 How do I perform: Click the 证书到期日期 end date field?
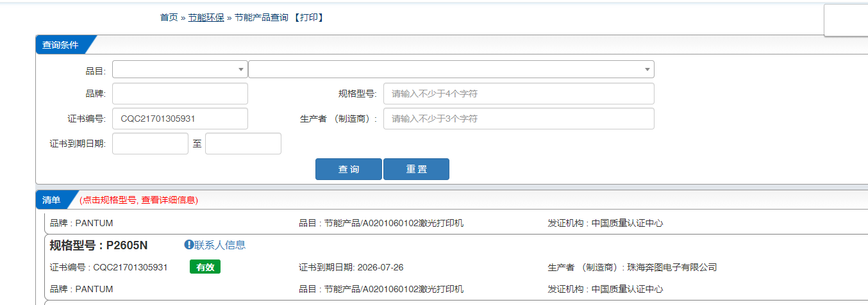click(x=243, y=144)
